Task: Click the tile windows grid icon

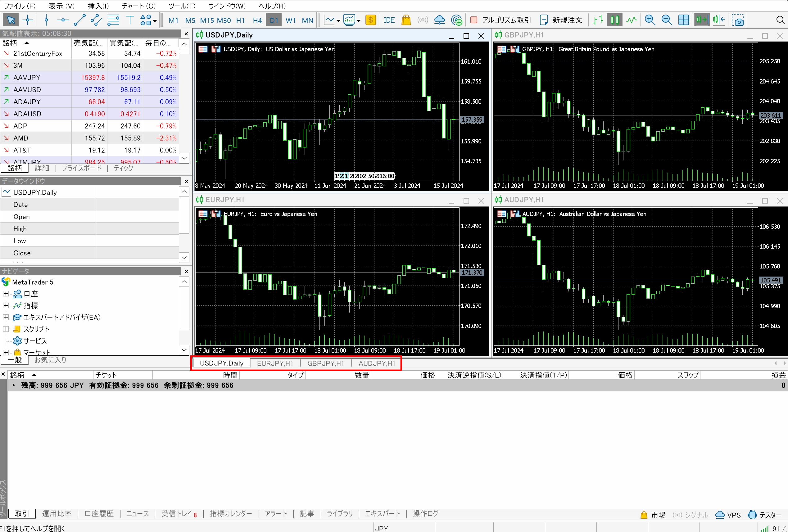Action: [x=684, y=20]
